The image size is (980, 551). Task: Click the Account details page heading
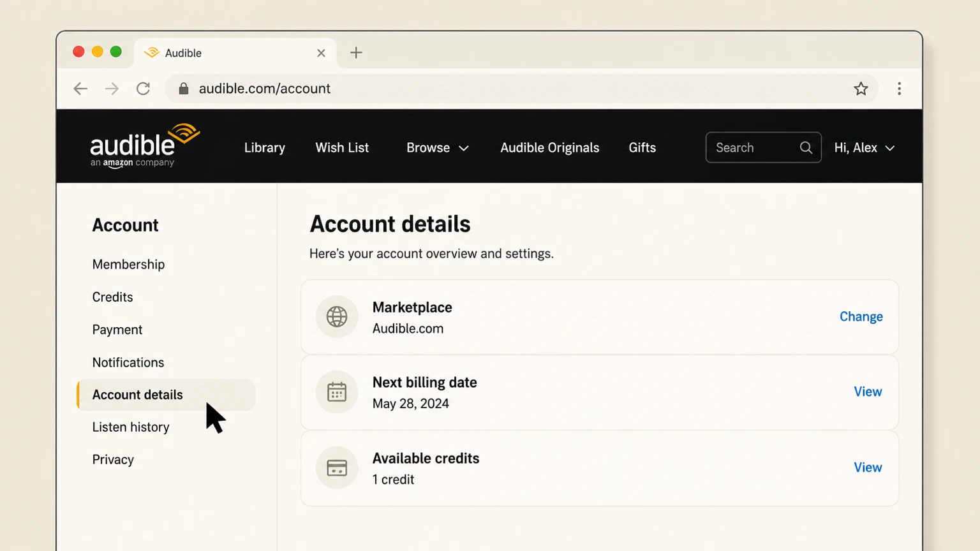point(390,224)
